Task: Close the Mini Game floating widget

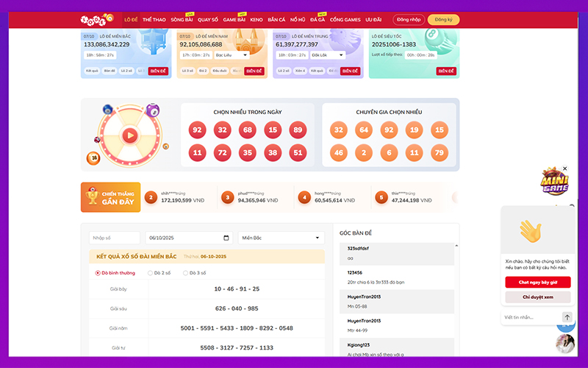Action: click(565, 169)
